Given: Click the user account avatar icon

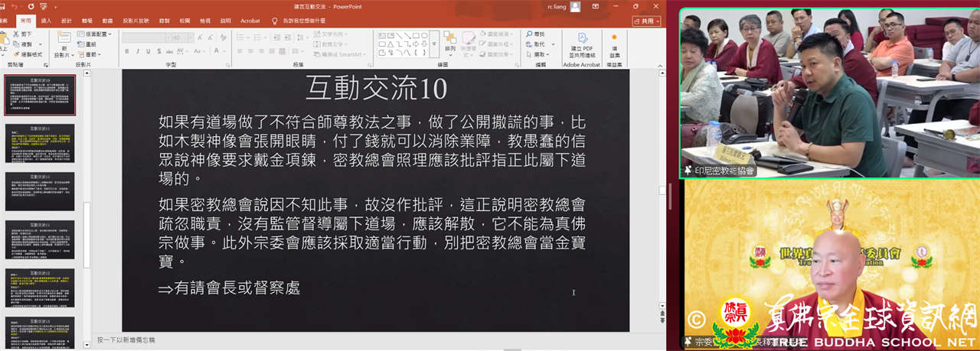Looking at the screenshot, I should point(575,7).
